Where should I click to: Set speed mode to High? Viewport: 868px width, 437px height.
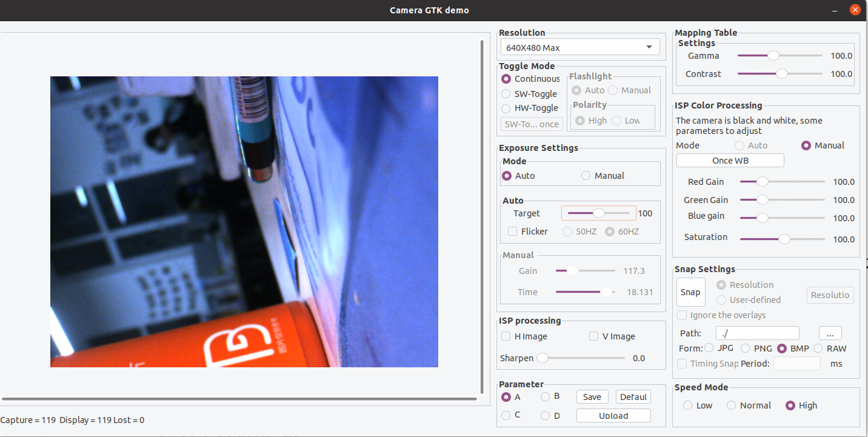pos(790,405)
